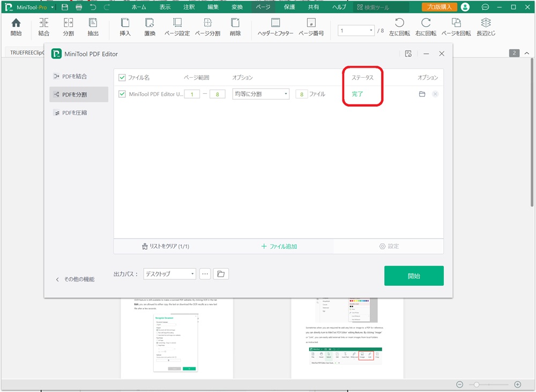This screenshot has height=392, width=536.
Task: Open the ホーム ribbon tab
Action: pos(139,7)
